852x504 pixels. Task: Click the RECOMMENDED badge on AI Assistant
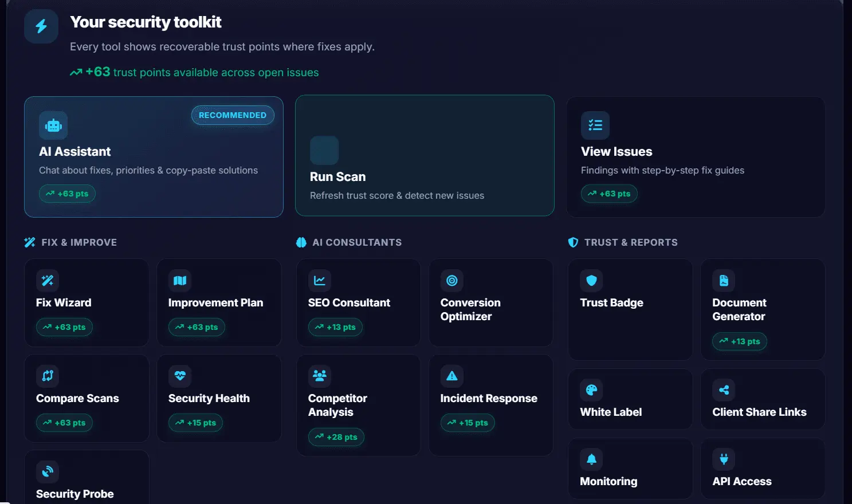(233, 115)
